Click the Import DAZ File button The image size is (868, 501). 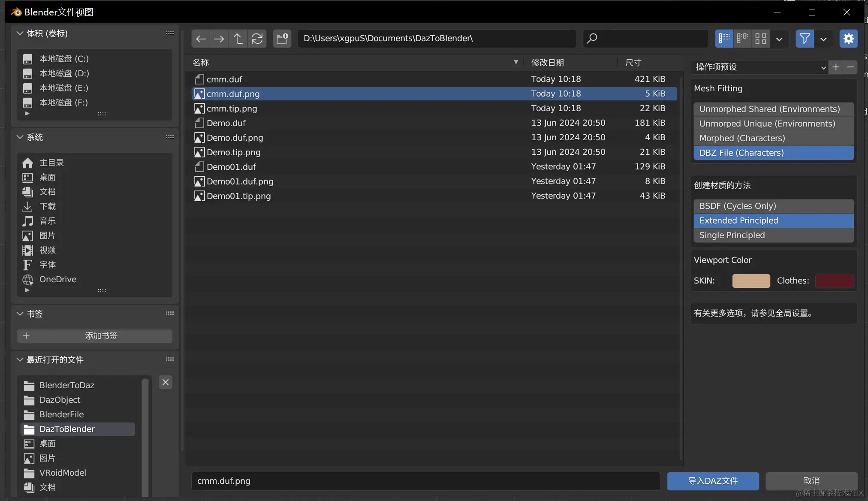(713, 481)
